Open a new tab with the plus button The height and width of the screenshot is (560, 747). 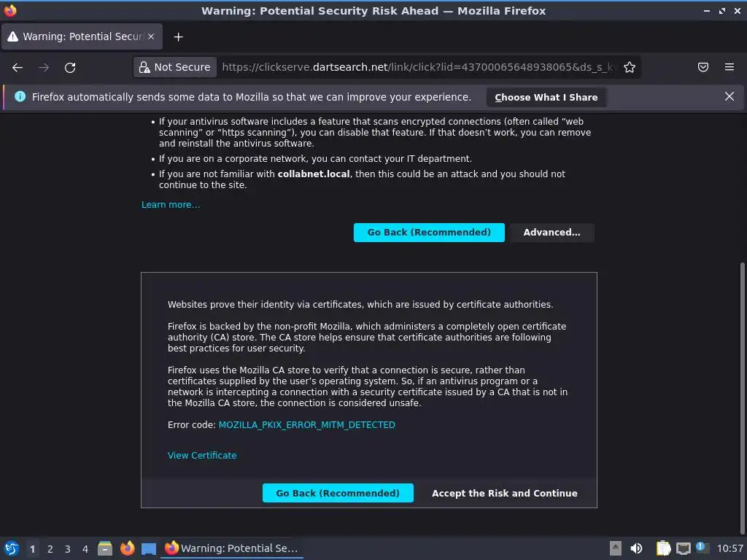pos(178,36)
